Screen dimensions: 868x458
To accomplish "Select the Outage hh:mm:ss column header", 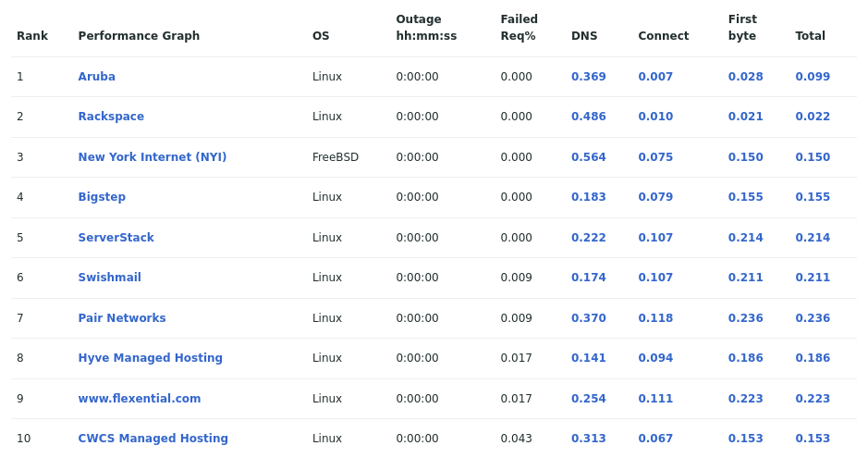I will tap(426, 27).
